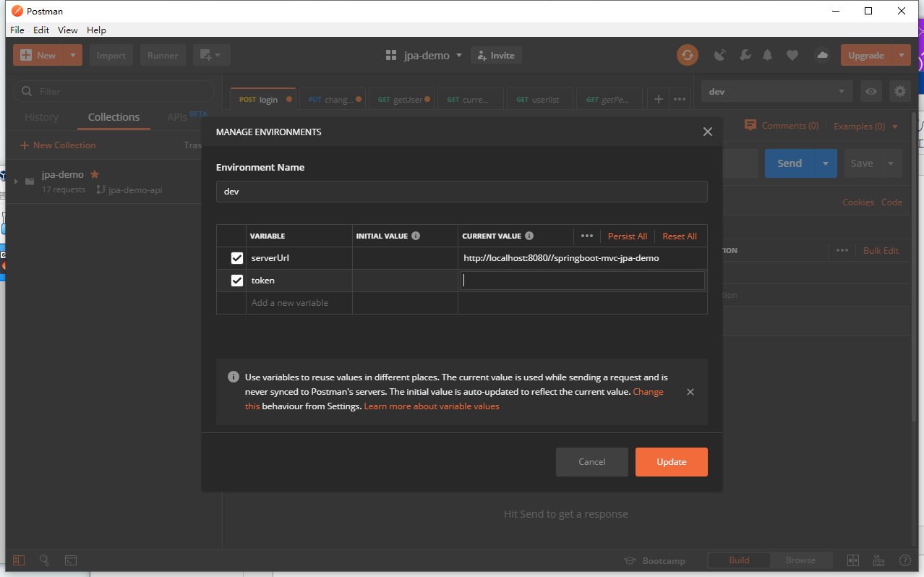
Task: Open the Edit menu
Action: (x=41, y=30)
